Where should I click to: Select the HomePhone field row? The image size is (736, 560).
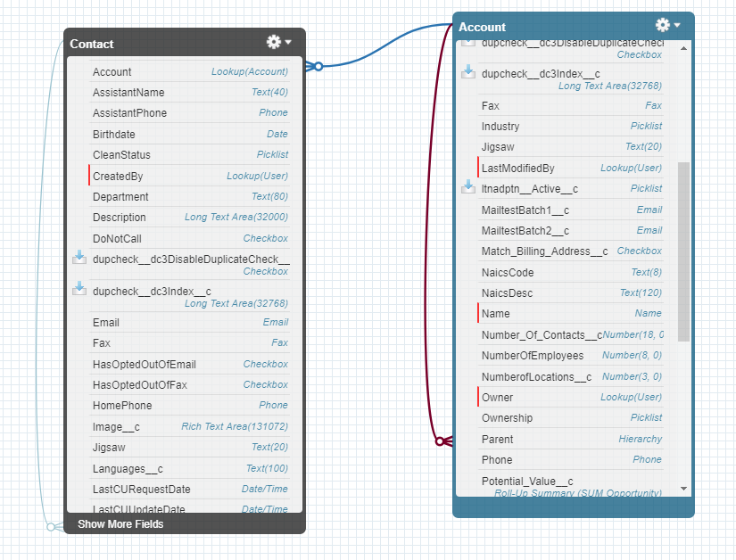coord(190,405)
